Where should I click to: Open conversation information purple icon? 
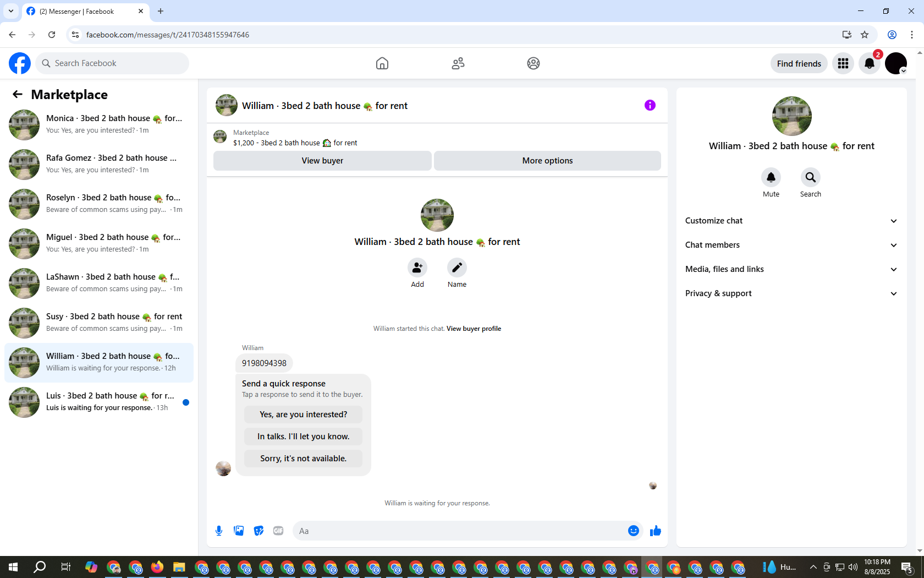(x=650, y=105)
